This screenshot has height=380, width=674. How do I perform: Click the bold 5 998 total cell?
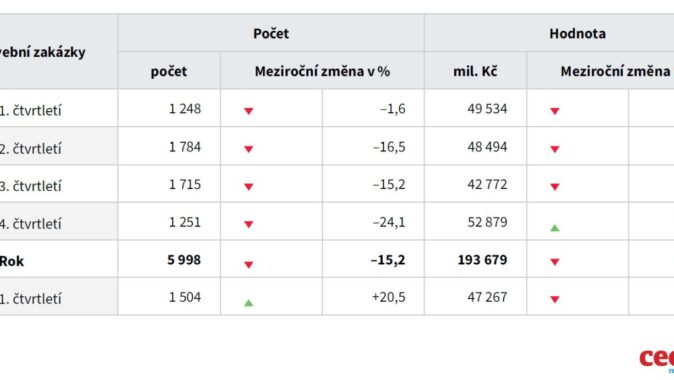pyautogui.click(x=184, y=260)
